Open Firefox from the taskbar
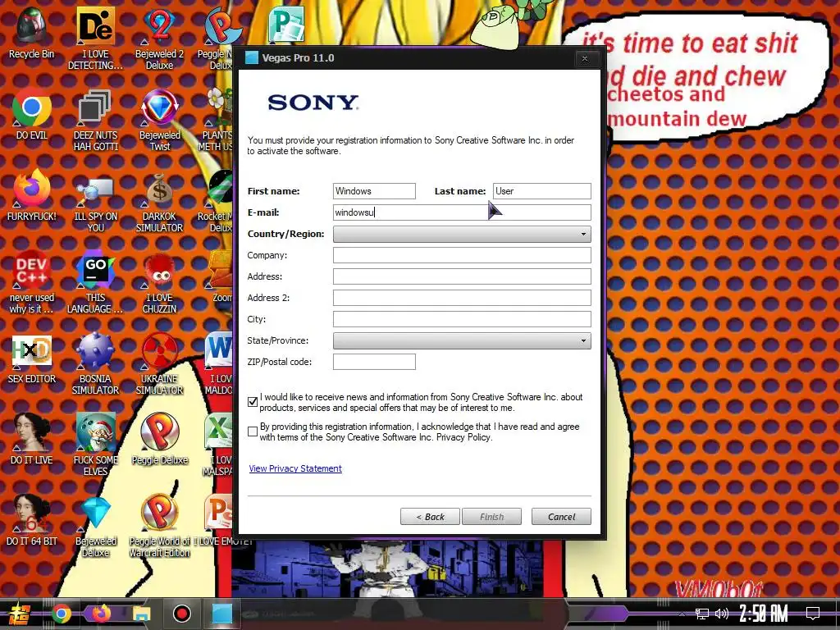 coord(101,614)
